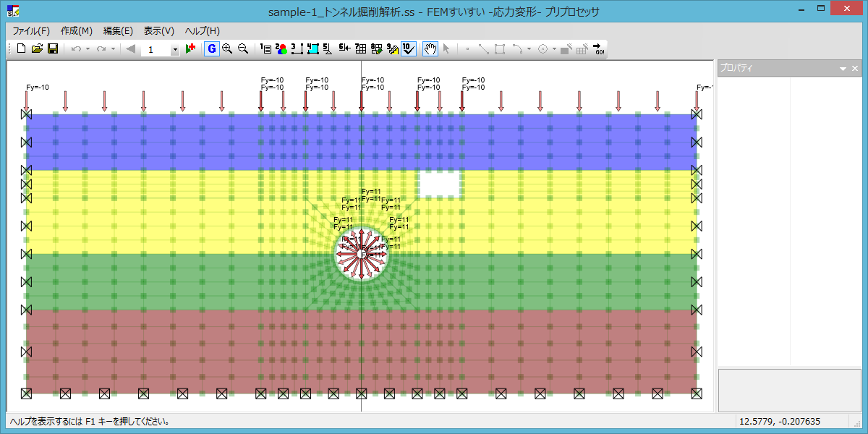Click the new file icon
Screen dimensions: 868x434
tap(21, 48)
